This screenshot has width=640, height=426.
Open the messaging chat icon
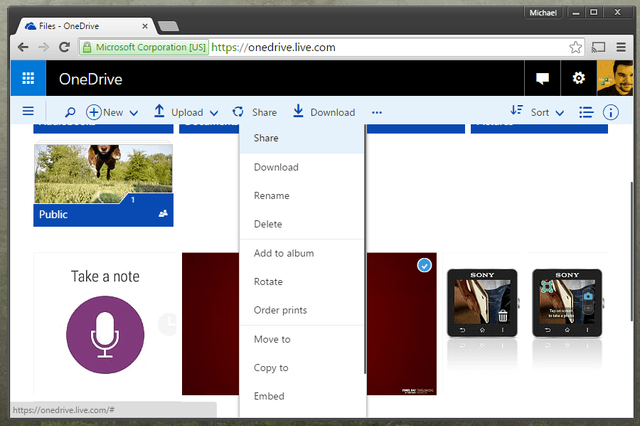[542, 78]
